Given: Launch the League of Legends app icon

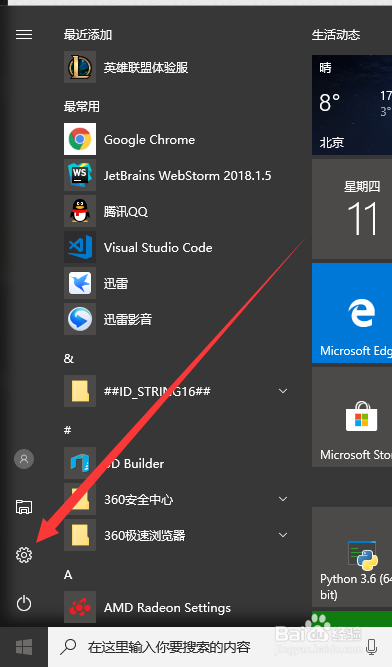Looking at the screenshot, I should click(x=80, y=67).
